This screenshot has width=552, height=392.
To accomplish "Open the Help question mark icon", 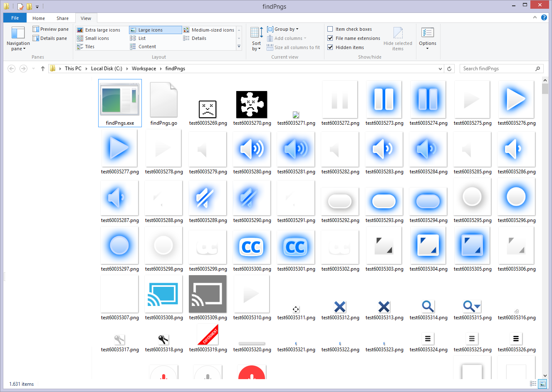I will click(544, 17).
